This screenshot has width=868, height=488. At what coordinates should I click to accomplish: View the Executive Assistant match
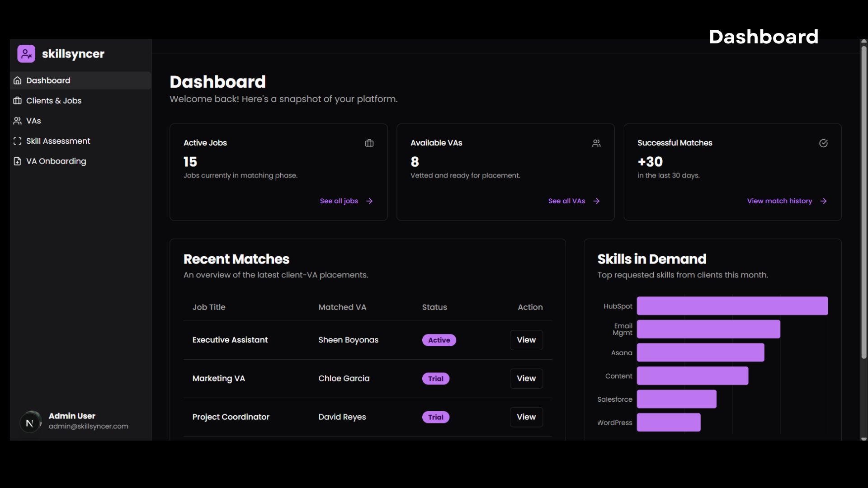[x=526, y=340]
